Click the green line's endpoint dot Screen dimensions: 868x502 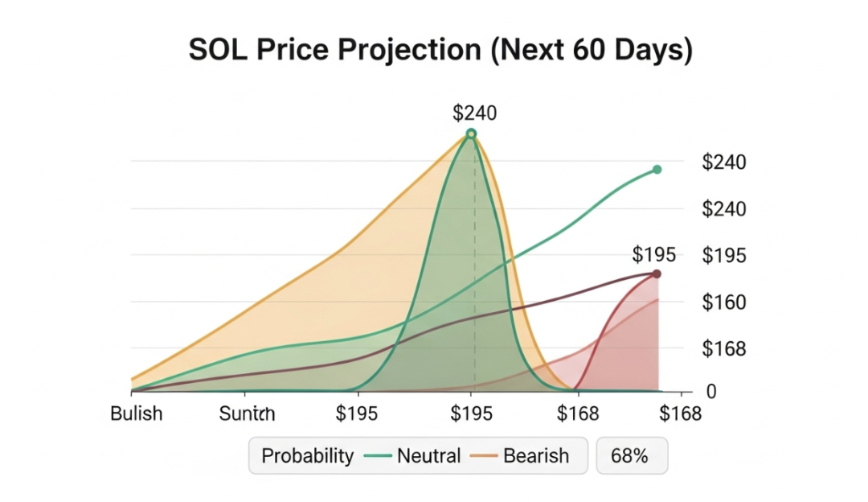657,170
